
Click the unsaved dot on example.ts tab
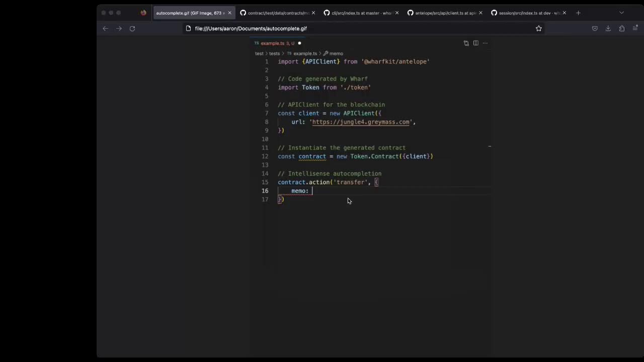coord(299,43)
